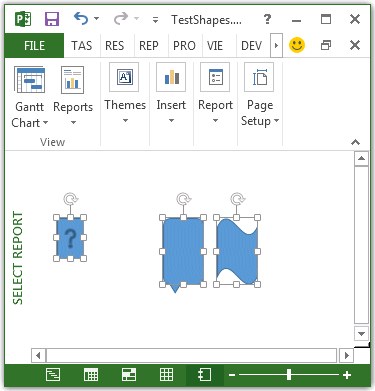Screen dimensions: 375x391
Task: Click the Project application icon in title bar
Action: (x=23, y=19)
